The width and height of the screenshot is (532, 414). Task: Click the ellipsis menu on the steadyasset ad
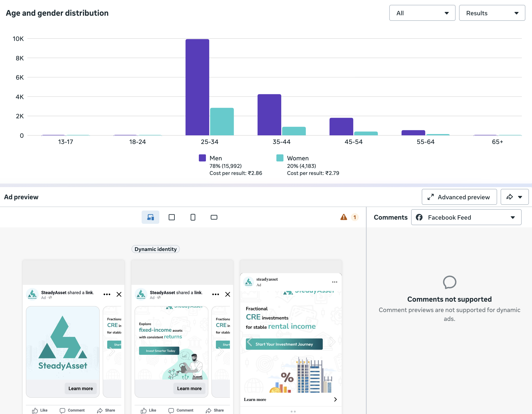(334, 282)
